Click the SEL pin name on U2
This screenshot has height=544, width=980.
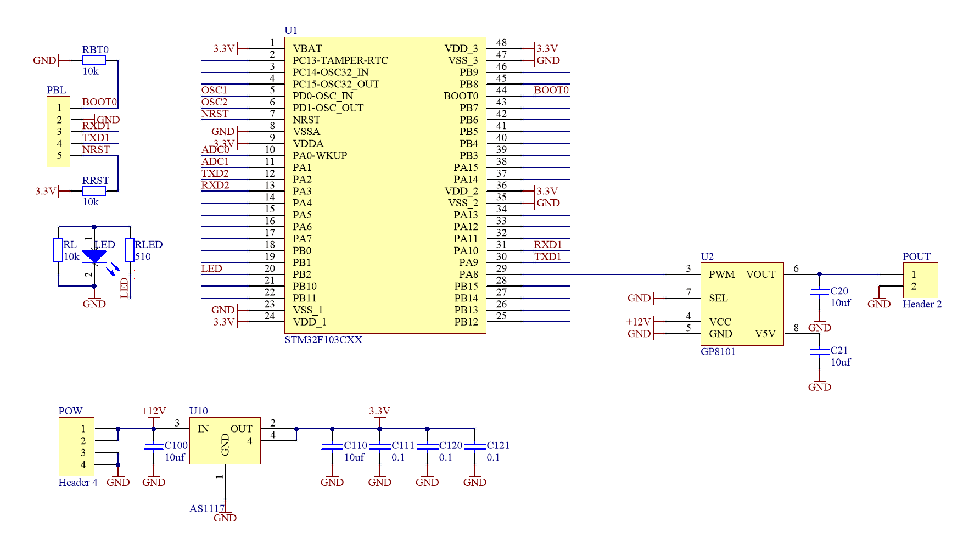pyautogui.click(x=718, y=298)
